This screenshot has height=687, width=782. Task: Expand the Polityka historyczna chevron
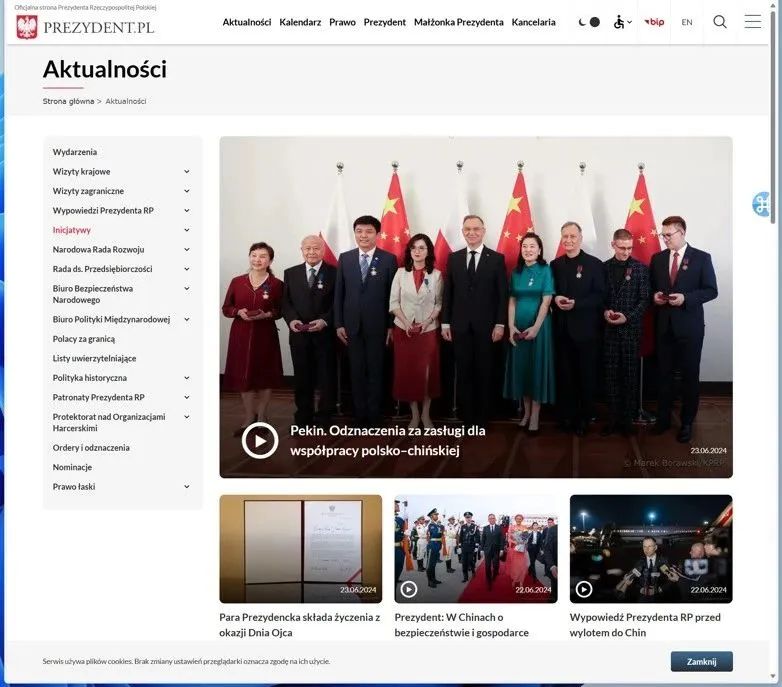[187, 378]
